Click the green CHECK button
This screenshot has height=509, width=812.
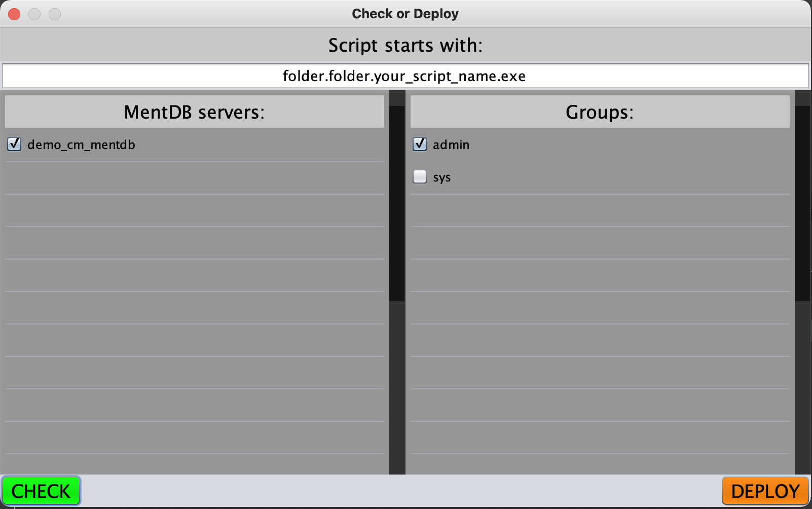(41, 491)
